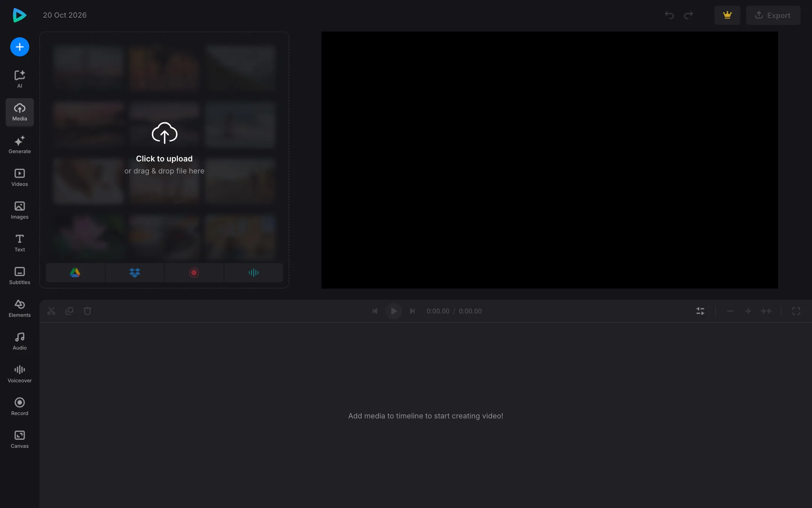The height and width of the screenshot is (508, 812).
Task: Start recording from upload panel red button
Action: (194, 272)
